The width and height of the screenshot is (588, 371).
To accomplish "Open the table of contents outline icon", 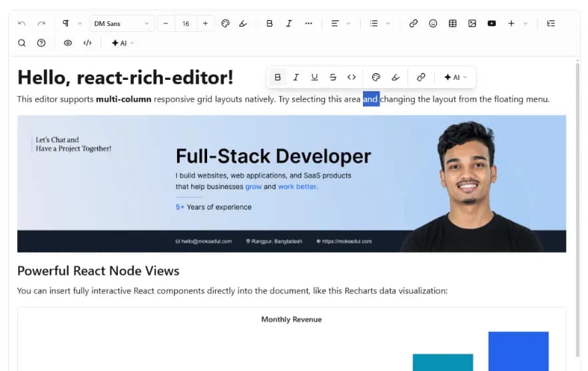I will click(x=551, y=23).
